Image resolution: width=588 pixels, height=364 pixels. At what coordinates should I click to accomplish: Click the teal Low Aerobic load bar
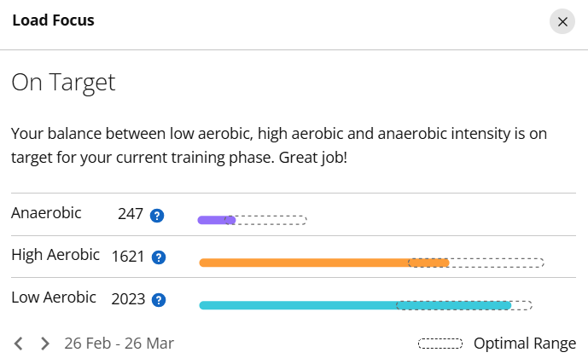click(355, 305)
